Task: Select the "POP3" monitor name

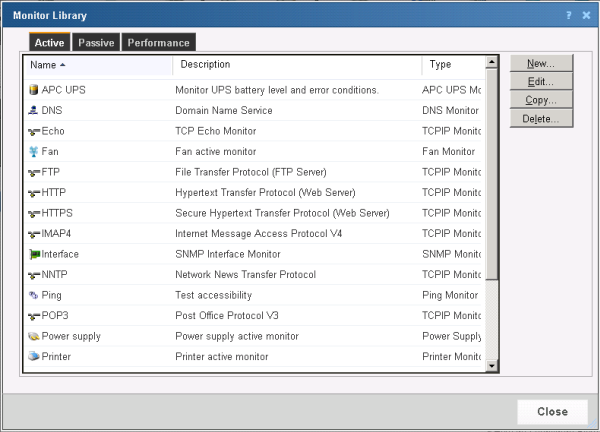Action: (x=55, y=315)
